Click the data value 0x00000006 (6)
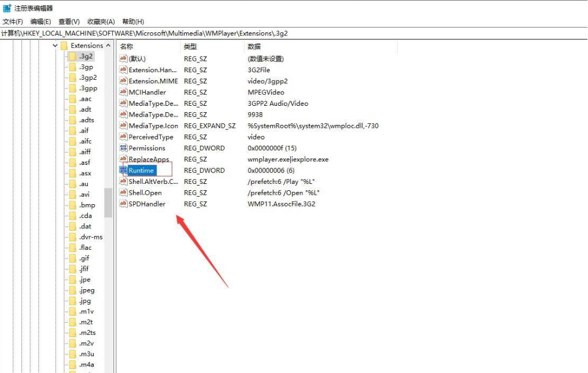 [x=271, y=171]
